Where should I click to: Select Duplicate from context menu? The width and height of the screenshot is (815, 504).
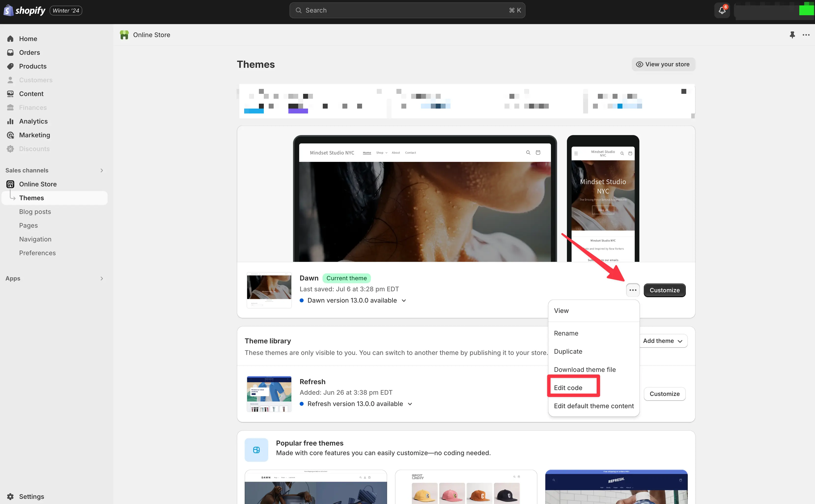(568, 351)
